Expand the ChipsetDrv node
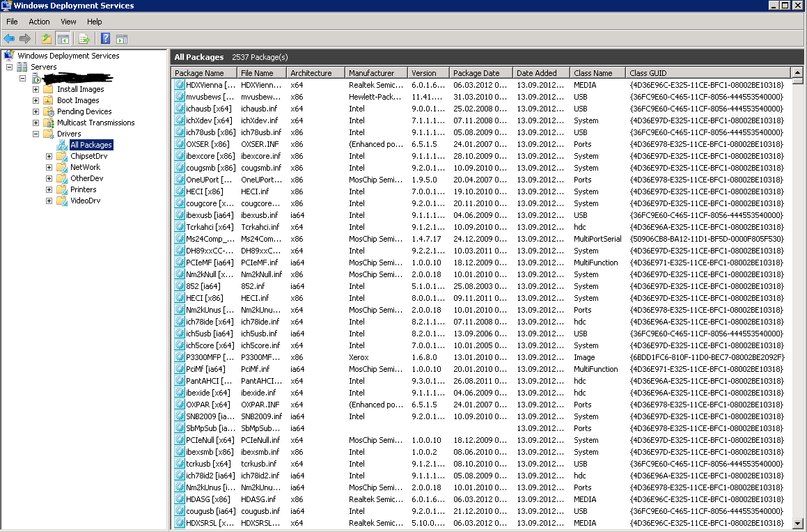The image size is (807, 532). click(x=49, y=157)
